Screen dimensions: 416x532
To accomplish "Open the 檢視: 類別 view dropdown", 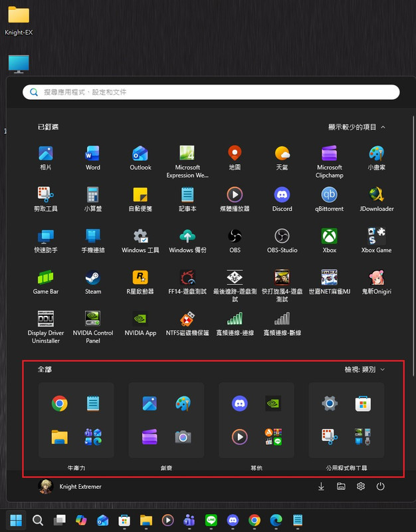I will click(x=364, y=370).
